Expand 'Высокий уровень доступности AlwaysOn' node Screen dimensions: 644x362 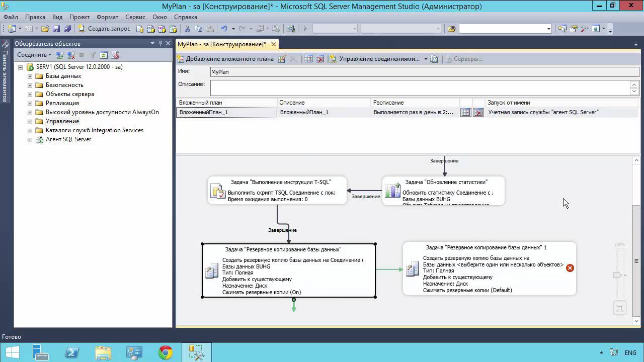point(30,112)
